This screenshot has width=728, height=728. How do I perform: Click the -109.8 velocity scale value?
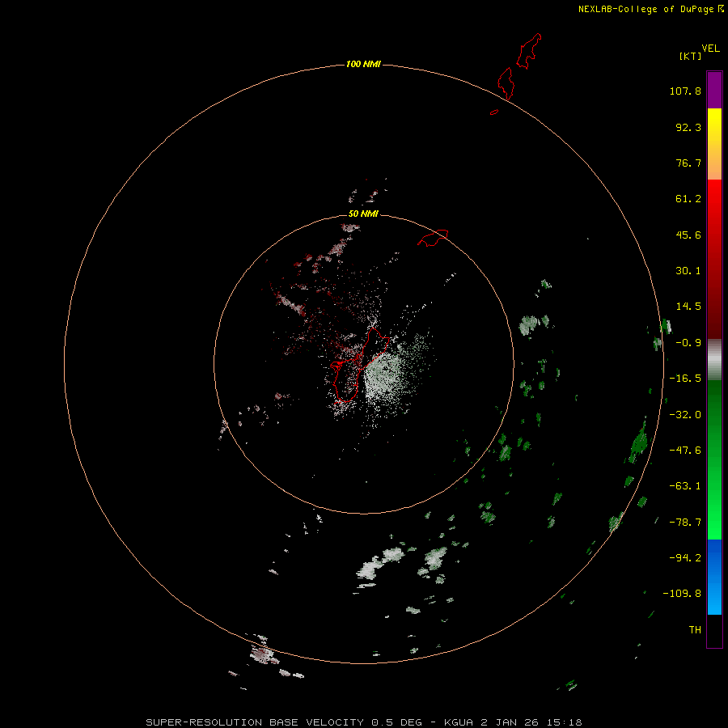682,594
